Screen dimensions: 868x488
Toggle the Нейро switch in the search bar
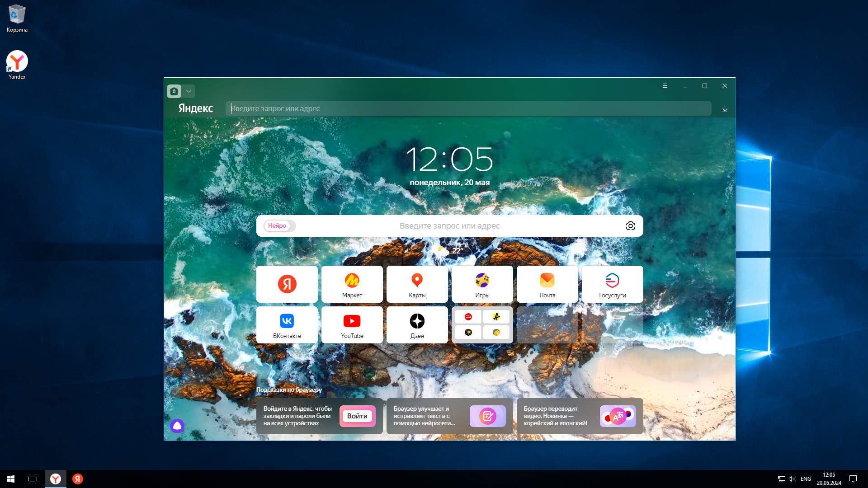point(279,226)
